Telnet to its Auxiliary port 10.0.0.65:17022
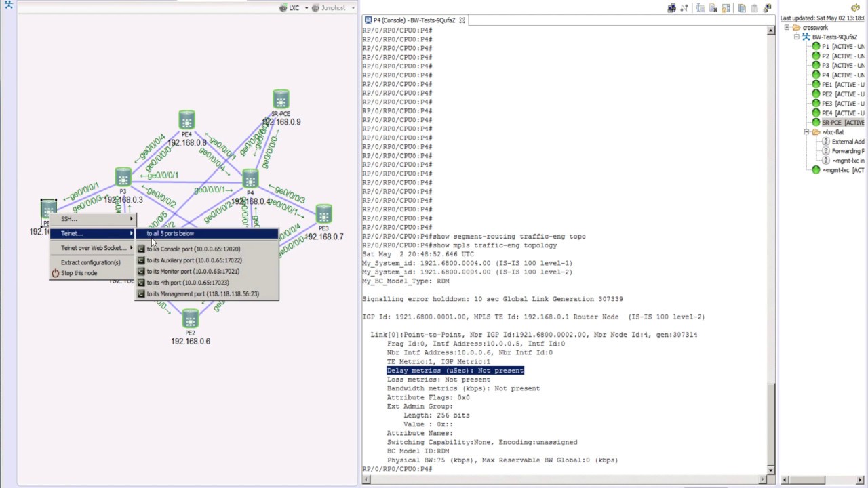Screen dimensions: 868x488 pyautogui.click(x=207, y=260)
